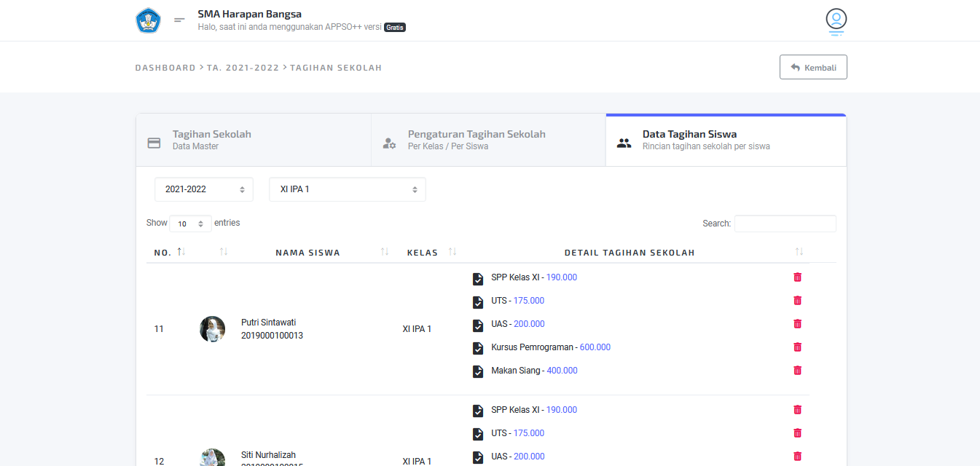Click inside the Search input field

[785, 224]
